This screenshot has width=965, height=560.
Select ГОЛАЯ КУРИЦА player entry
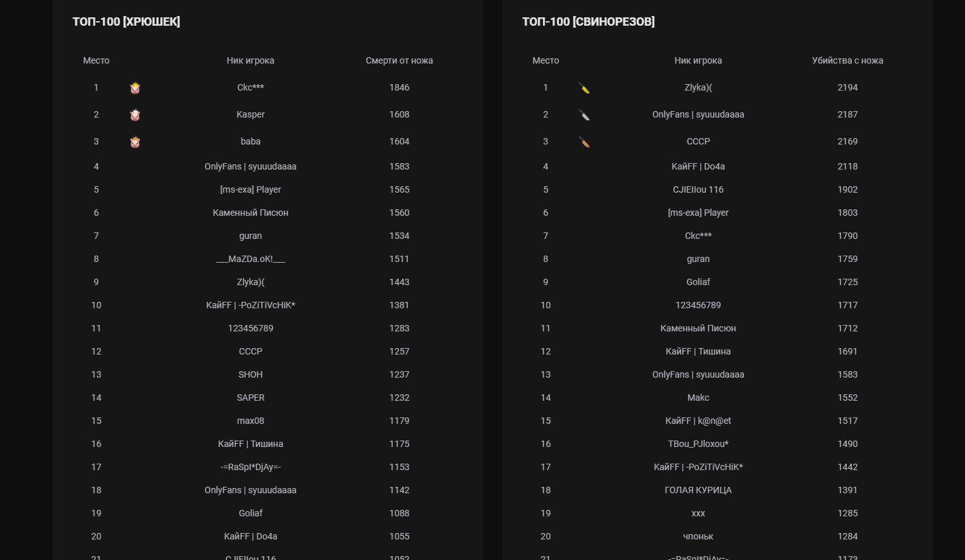click(698, 490)
